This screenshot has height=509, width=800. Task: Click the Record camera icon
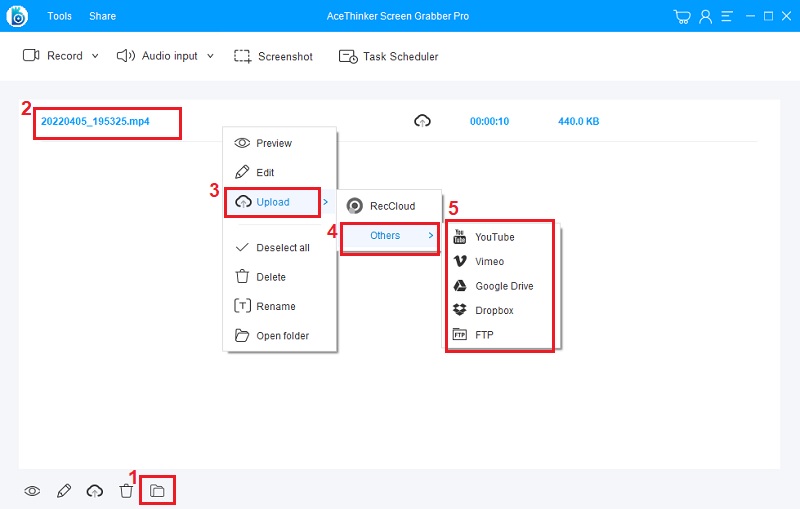(x=31, y=55)
